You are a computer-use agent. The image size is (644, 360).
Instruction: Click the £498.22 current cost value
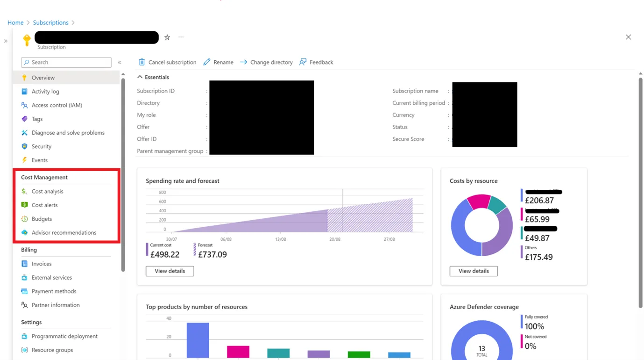165,255
